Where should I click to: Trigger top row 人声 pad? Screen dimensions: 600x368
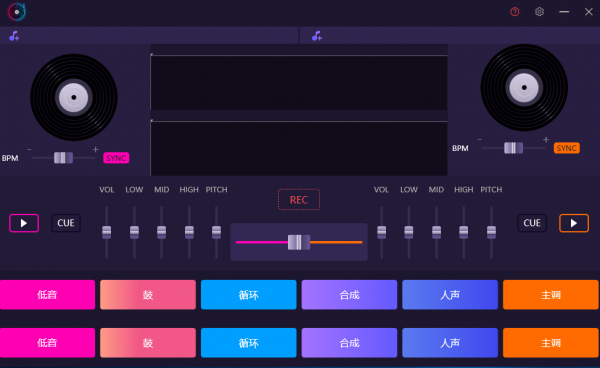pos(450,295)
